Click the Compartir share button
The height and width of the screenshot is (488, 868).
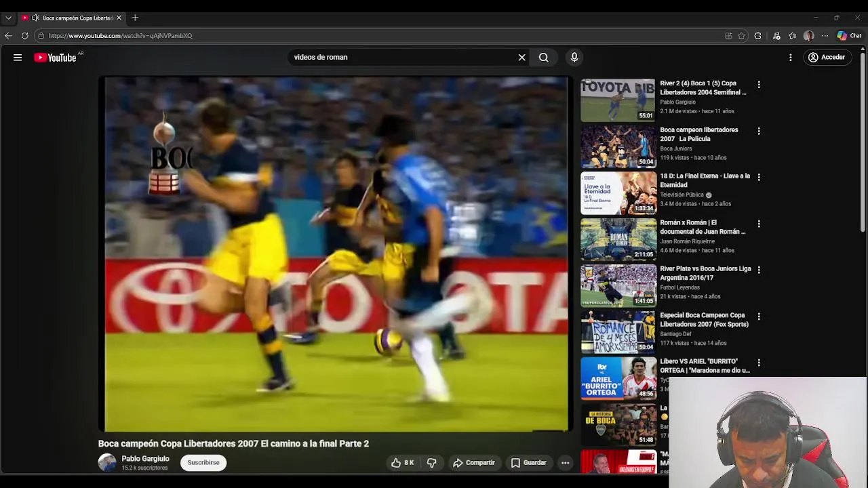click(x=474, y=463)
